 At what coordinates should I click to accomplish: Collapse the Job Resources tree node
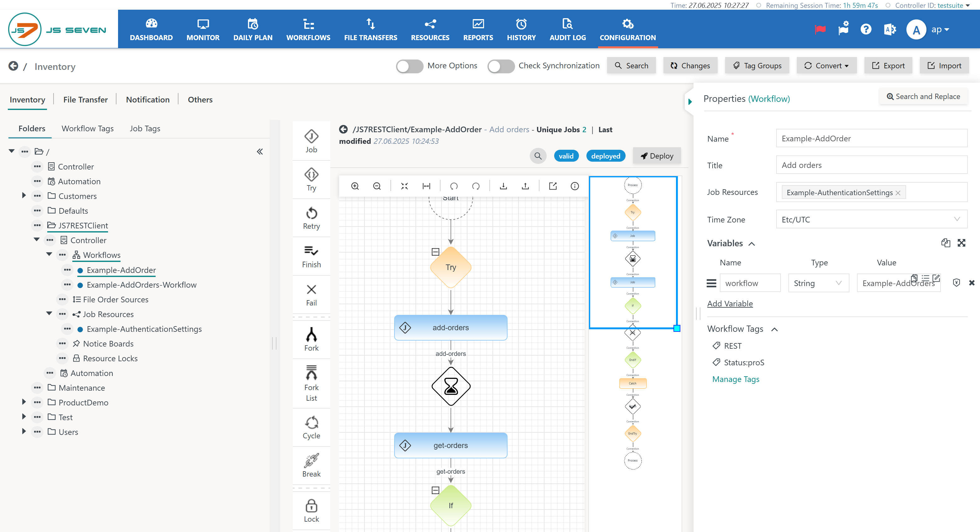point(49,313)
